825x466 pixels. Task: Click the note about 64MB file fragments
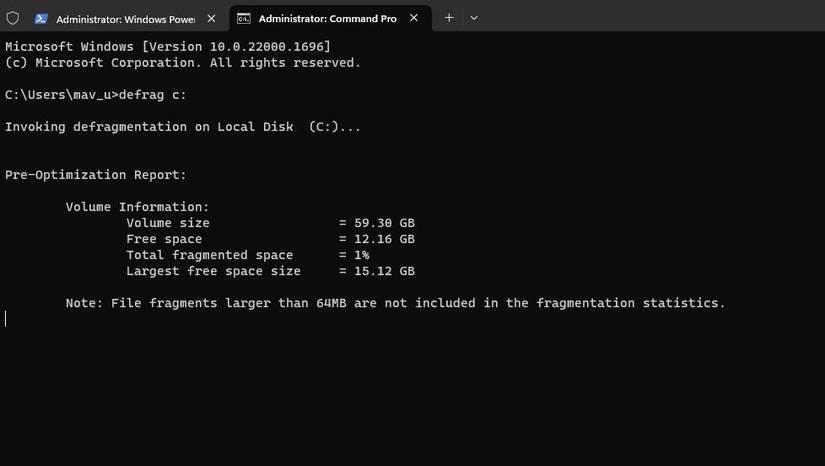[x=395, y=303]
